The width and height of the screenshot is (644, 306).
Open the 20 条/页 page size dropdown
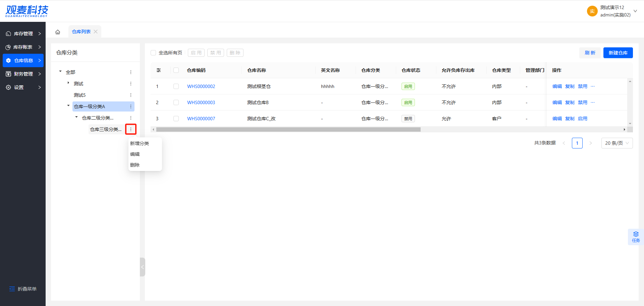[617, 143]
